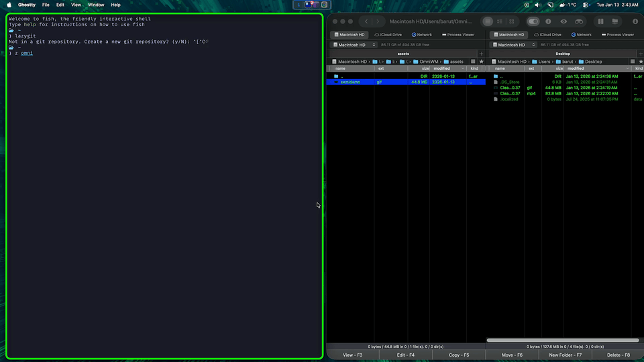
Task: Toggle the hidden files switch in toolbar
Action: pos(533,21)
